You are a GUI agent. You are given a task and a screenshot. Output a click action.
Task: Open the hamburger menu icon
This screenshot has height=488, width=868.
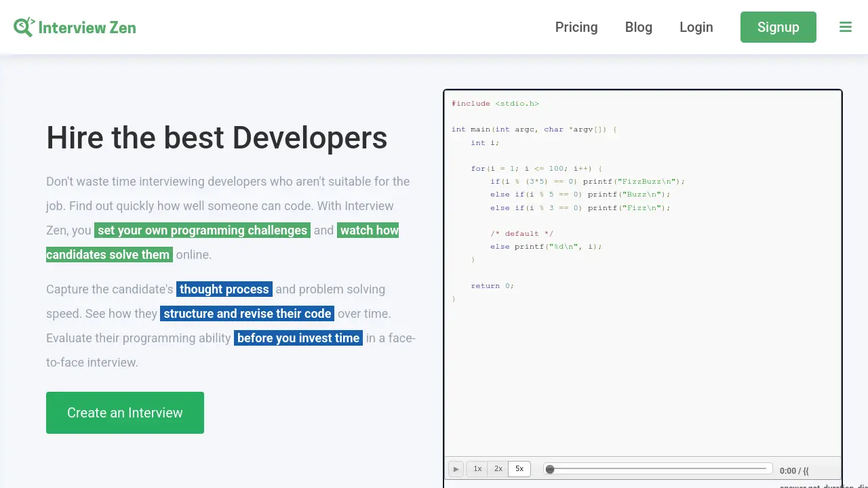[x=845, y=27]
